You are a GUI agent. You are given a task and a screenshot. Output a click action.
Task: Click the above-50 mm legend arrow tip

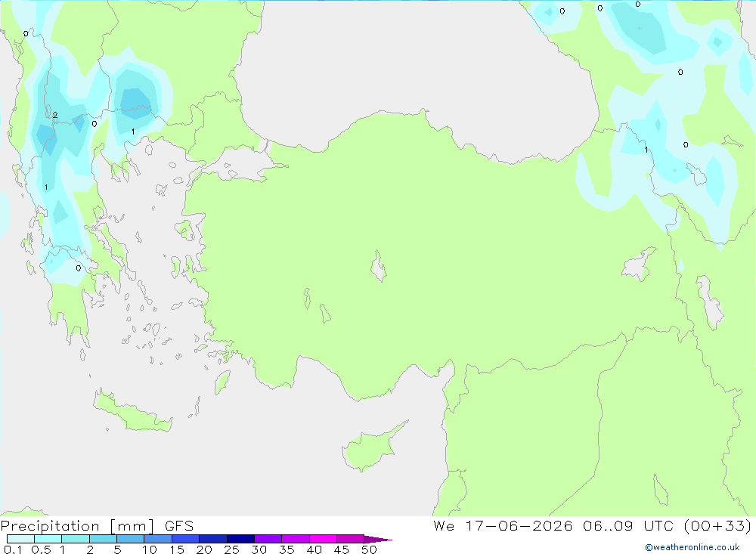point(378,539)
